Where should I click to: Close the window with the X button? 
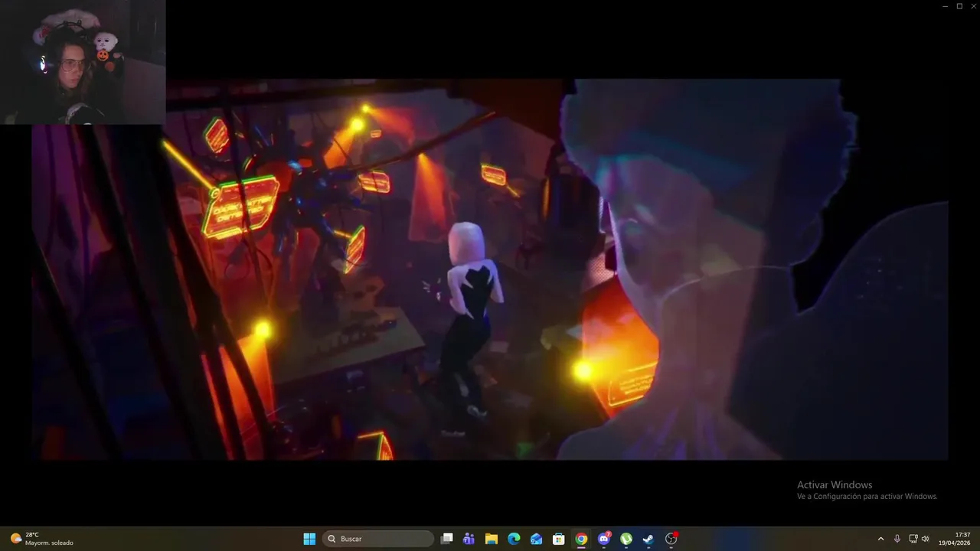click(x=973, y=6)
